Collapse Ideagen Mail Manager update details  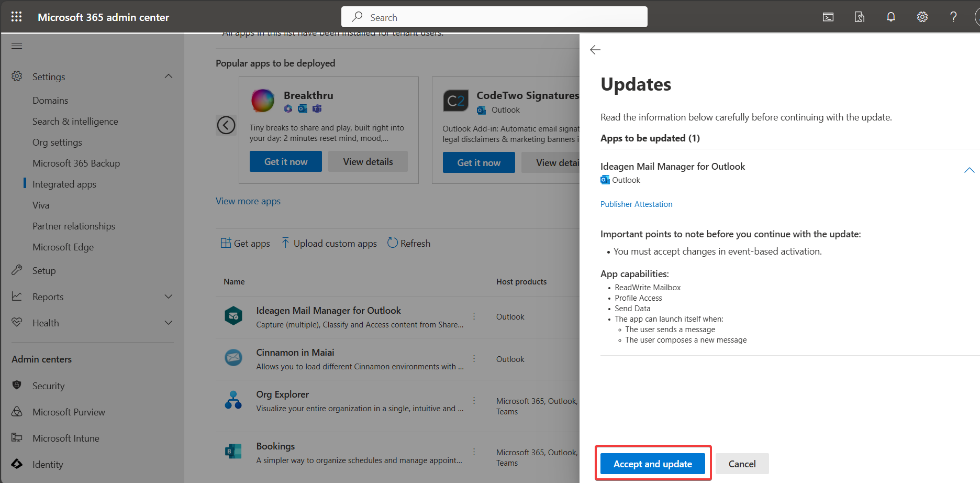[x=969, y=170]
